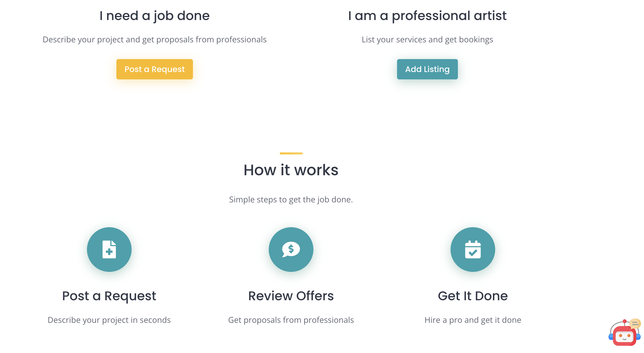Click the dollar speech bubble icon
Image resolution: width=644 pixels, height=353 pixels.
(x=291, y=250)
